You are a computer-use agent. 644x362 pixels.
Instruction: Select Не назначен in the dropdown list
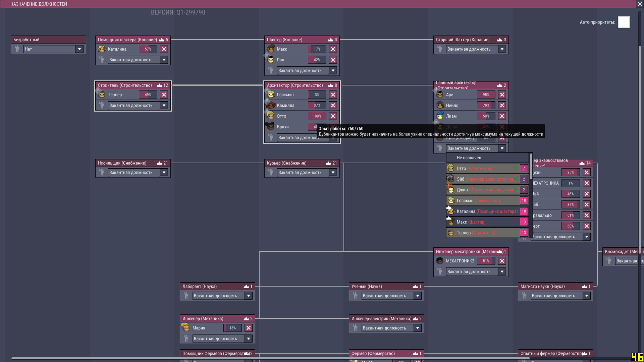pyautogui.click(x=469, y=158)
